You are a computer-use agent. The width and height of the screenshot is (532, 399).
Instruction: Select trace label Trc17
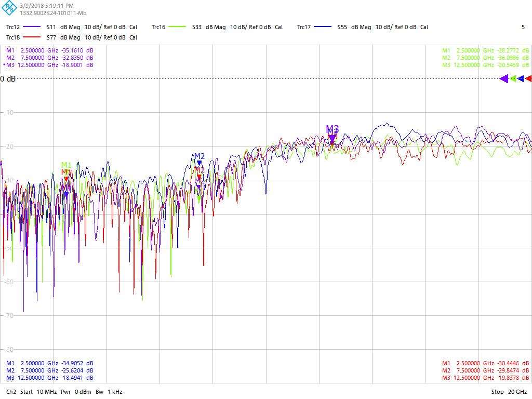[304, 27]
